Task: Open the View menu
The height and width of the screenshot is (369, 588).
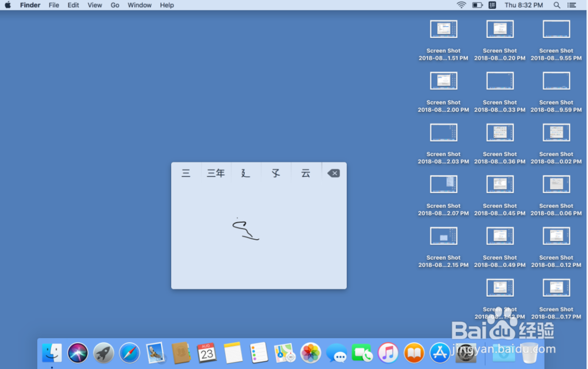Action: [95, 5]
